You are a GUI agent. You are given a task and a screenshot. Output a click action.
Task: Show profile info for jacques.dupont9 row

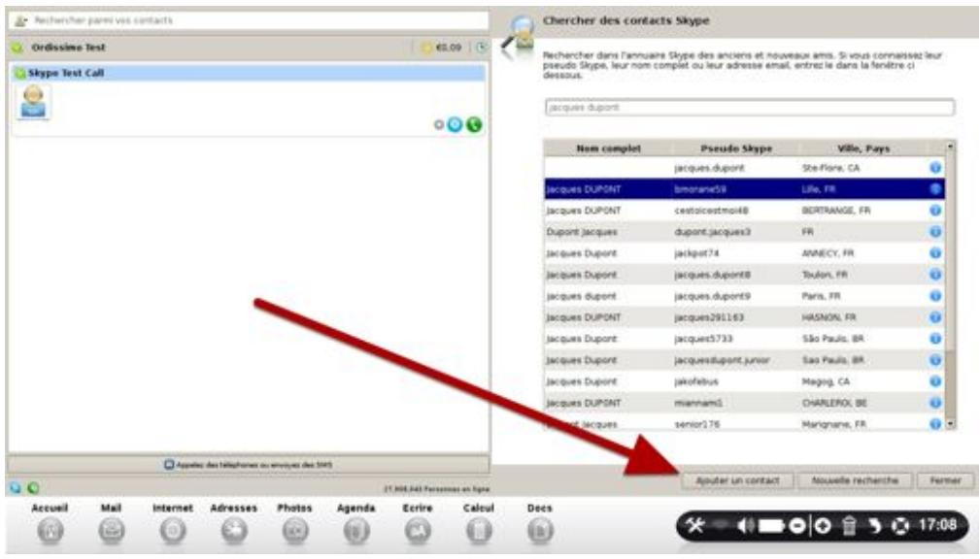click(935, 296)
